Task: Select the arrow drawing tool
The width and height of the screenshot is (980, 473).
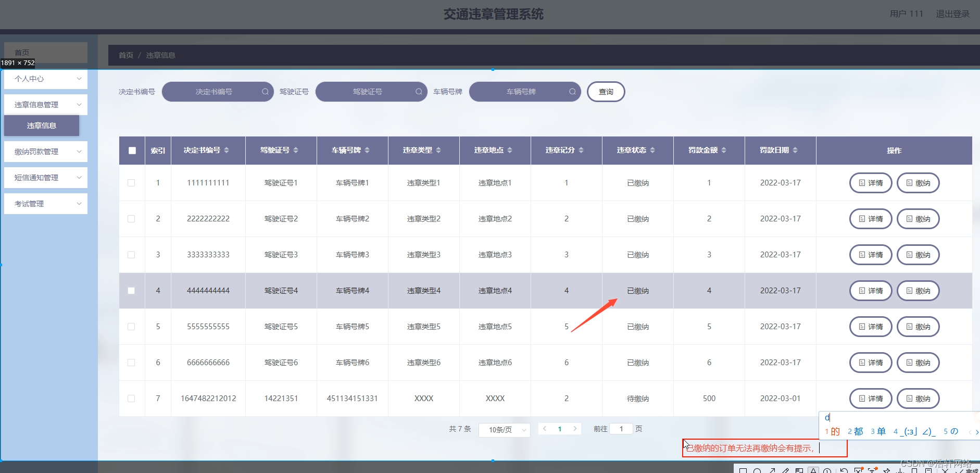Action: tap(772, 470)
